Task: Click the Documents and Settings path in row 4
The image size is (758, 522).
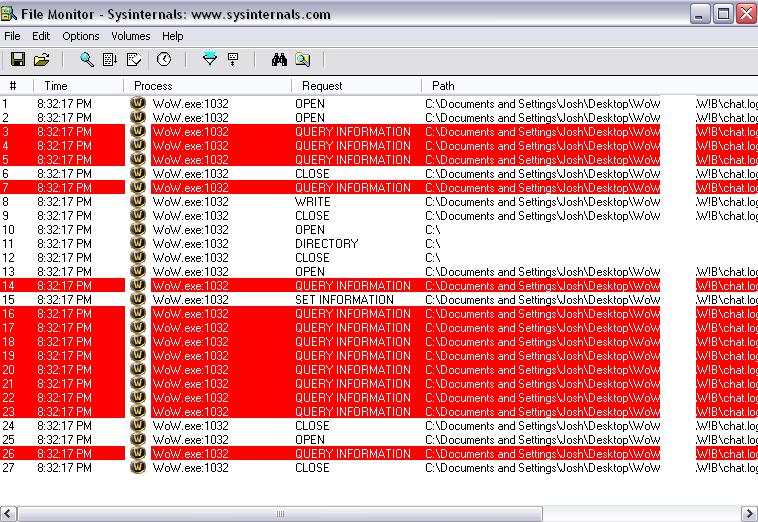Action: click(591, 145)
